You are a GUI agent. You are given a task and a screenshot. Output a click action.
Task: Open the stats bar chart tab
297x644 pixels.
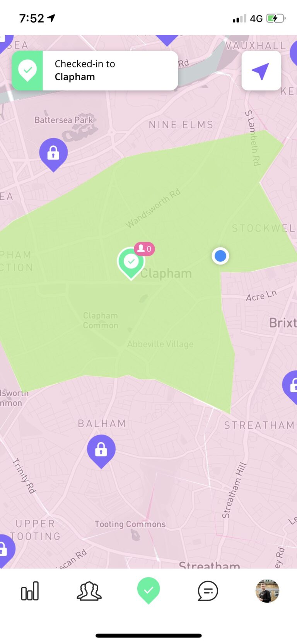click(x=30, y=591)
